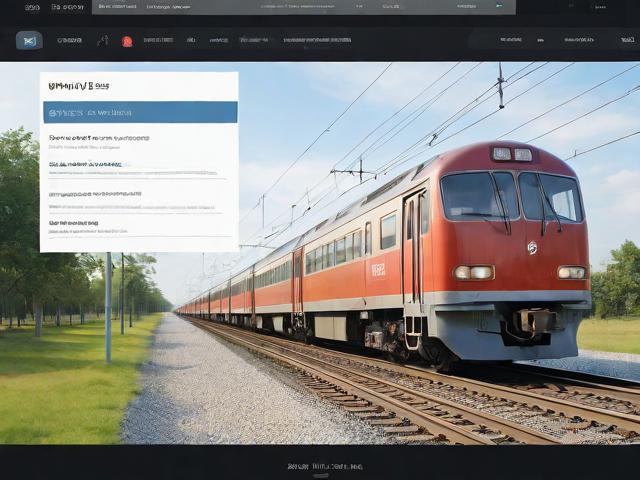Open the last list entry in the white panel

(x=73, y=223)
